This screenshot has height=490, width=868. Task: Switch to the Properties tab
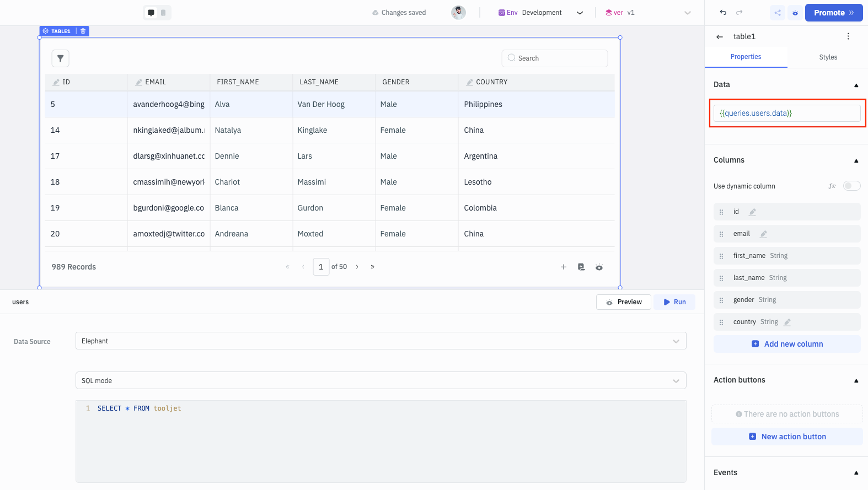point(746,57)
